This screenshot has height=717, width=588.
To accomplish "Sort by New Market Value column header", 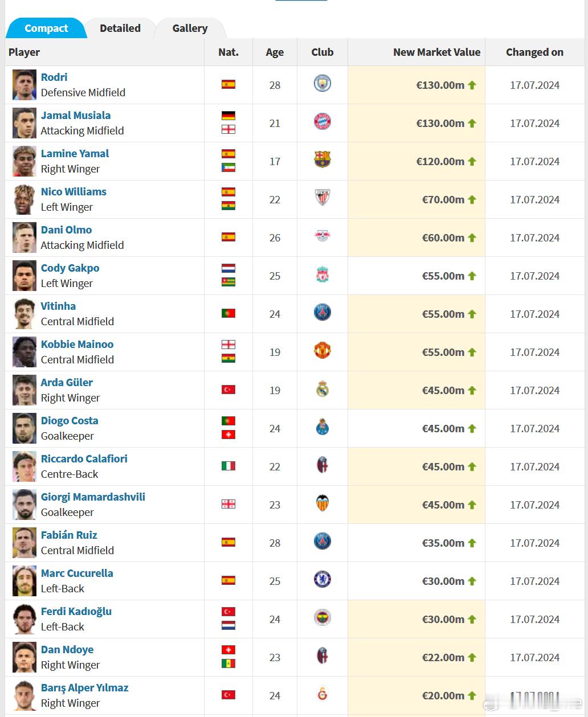I will (x=436, y=52).
